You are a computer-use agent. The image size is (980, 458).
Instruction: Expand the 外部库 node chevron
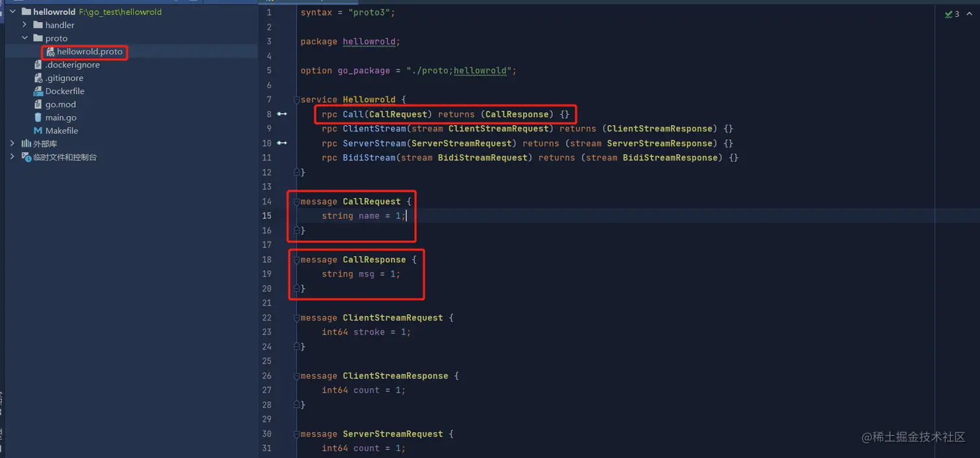tap(12, 144)
